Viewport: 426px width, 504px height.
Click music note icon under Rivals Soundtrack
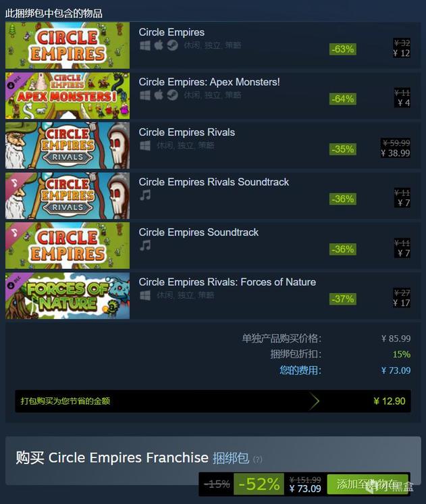pos(145,195)
